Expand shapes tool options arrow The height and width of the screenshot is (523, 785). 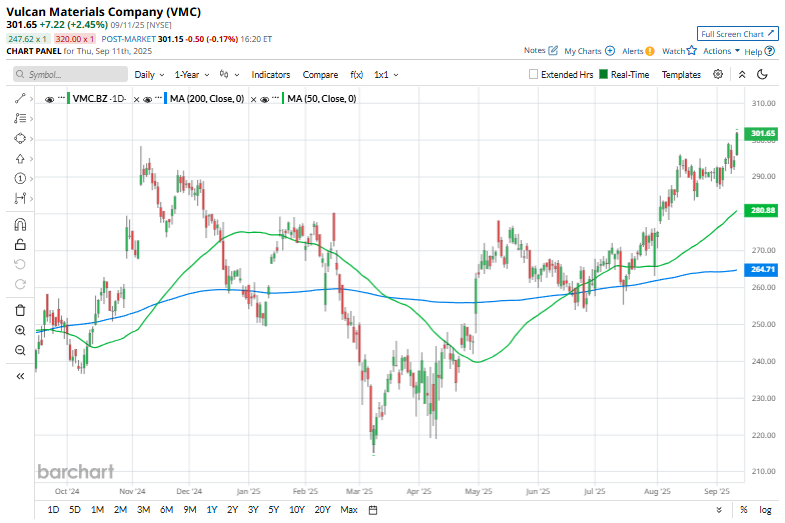pos(31,139)
